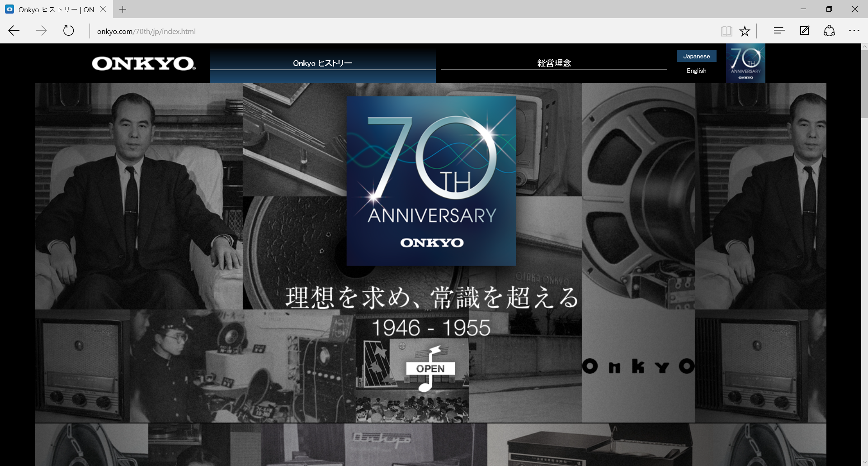Click the vertical scrollbar thumb
This screenshot has height=466, width=868.
tap(864, 84)
